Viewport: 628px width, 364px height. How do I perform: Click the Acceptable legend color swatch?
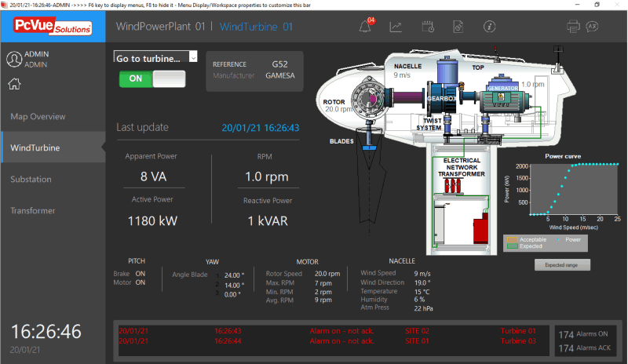click(511, 238)
